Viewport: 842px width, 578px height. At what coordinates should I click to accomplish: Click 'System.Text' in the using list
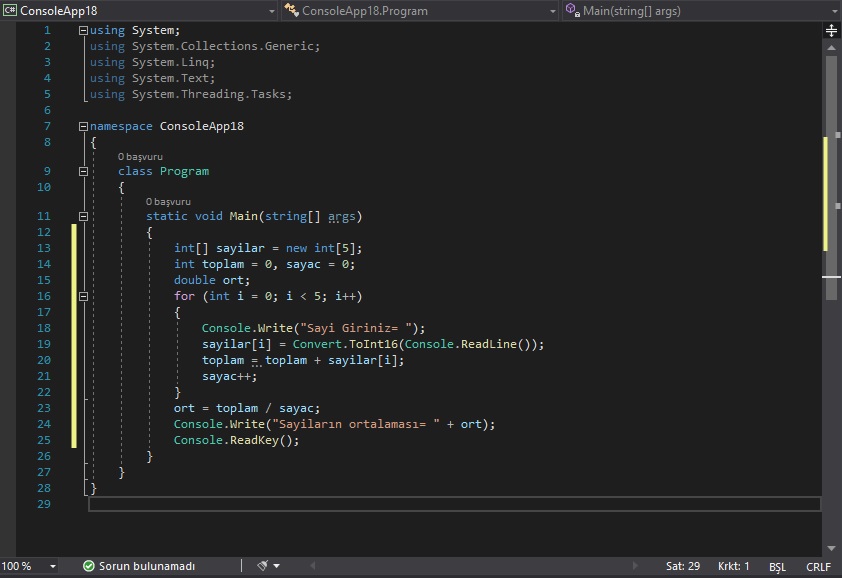point(170,78)
